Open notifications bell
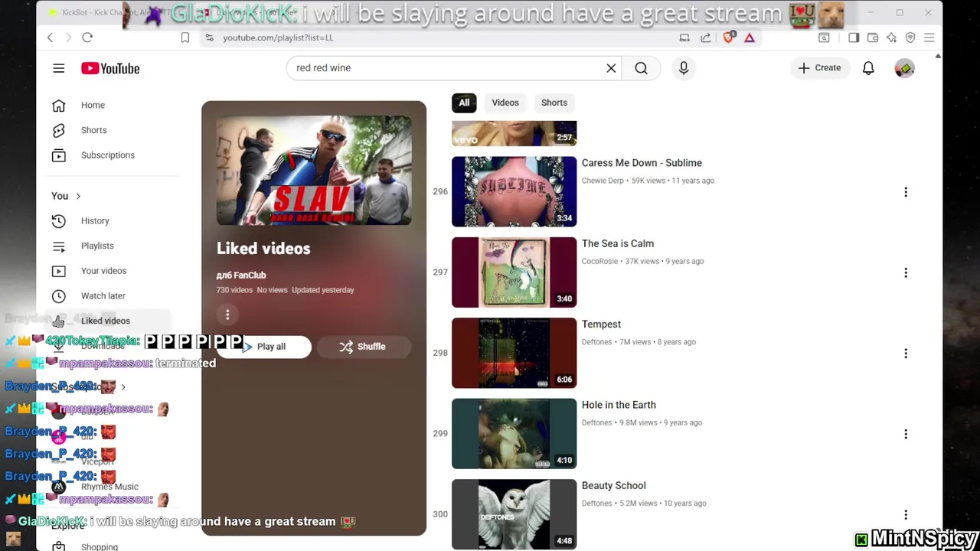This screenshot has width=980, height=551. tap(868, 68)
